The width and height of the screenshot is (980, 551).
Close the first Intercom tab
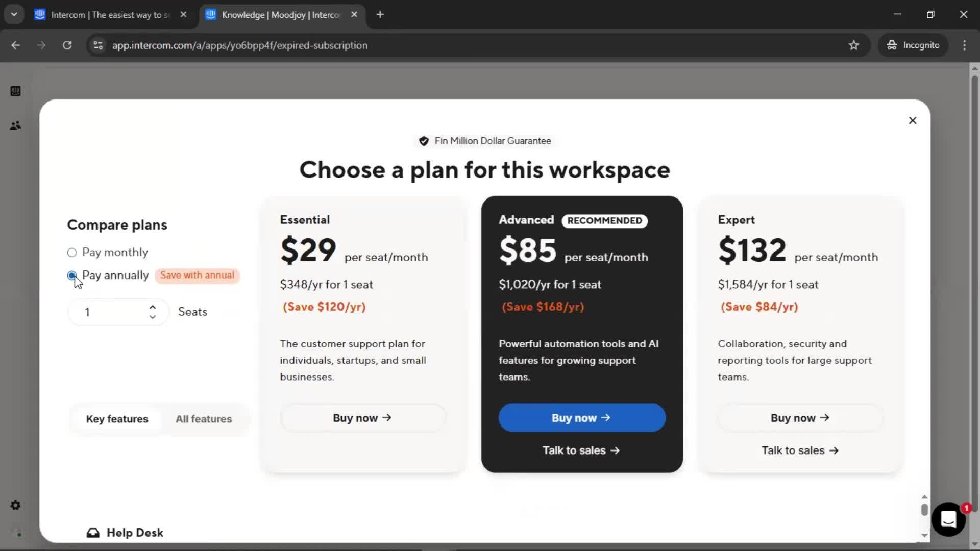(183, 15)
